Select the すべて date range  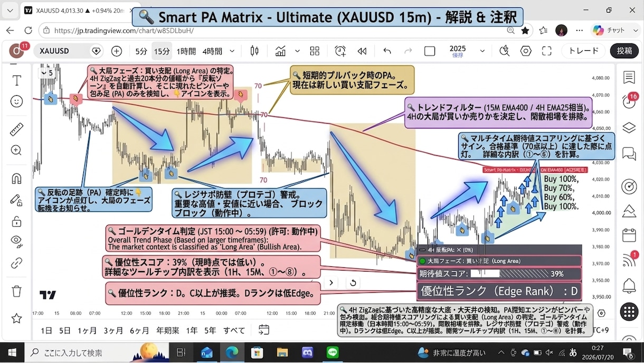[234, 330]
